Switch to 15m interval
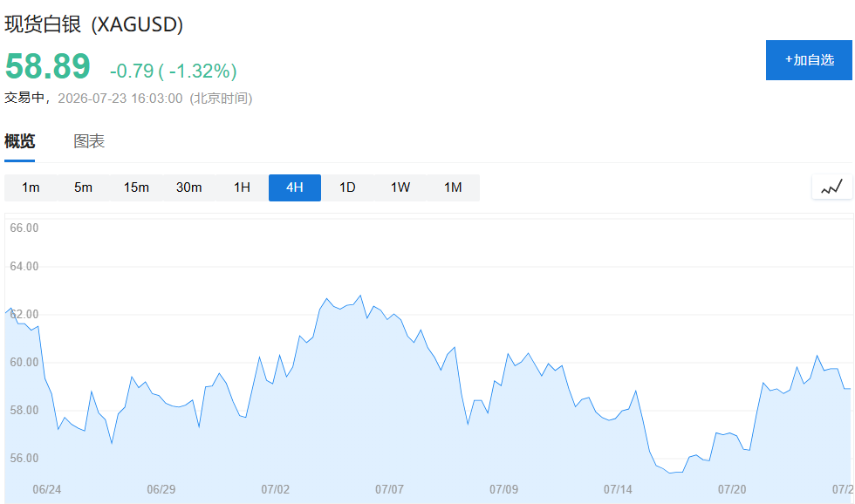Viewport: 855px width, 504px height. (136, 187)
